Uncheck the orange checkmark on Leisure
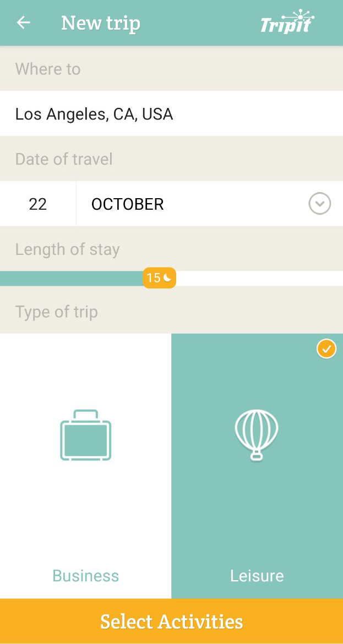The image size is (343, 644). (x=326, y=349)
